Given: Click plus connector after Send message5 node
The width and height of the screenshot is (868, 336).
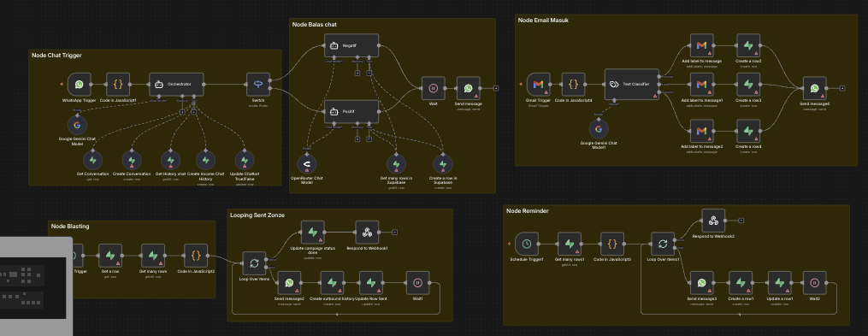Looking at the screenshot, I should click(841, 88).
